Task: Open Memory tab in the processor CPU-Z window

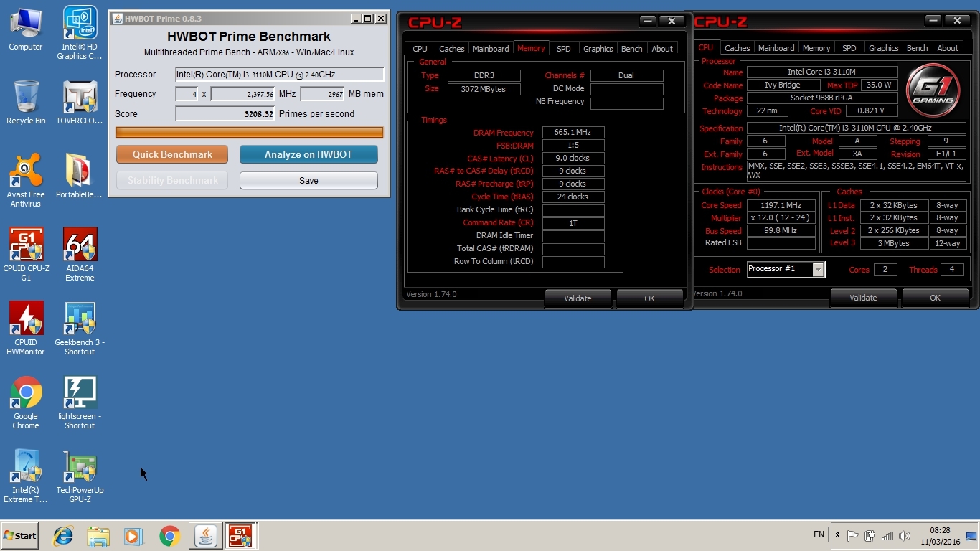Action: tap(816, 47)
